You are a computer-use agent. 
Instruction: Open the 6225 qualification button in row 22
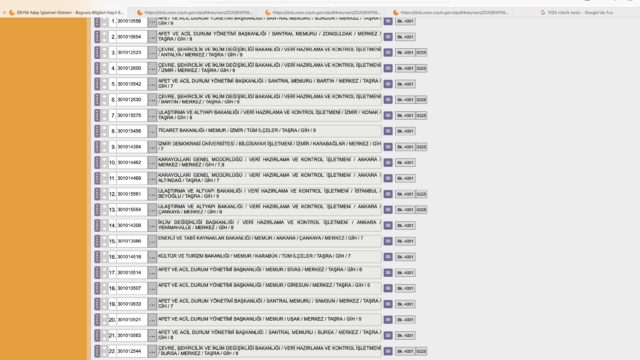[x=421, y=351]
